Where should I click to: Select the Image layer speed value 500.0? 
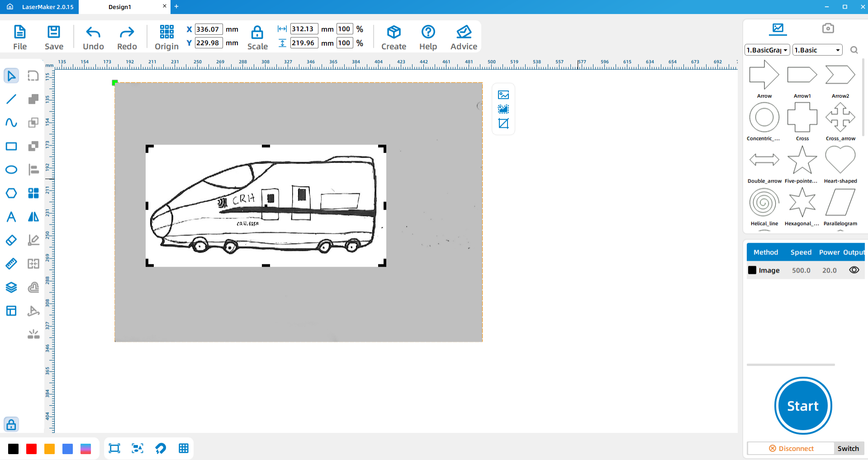coord(801,270)
